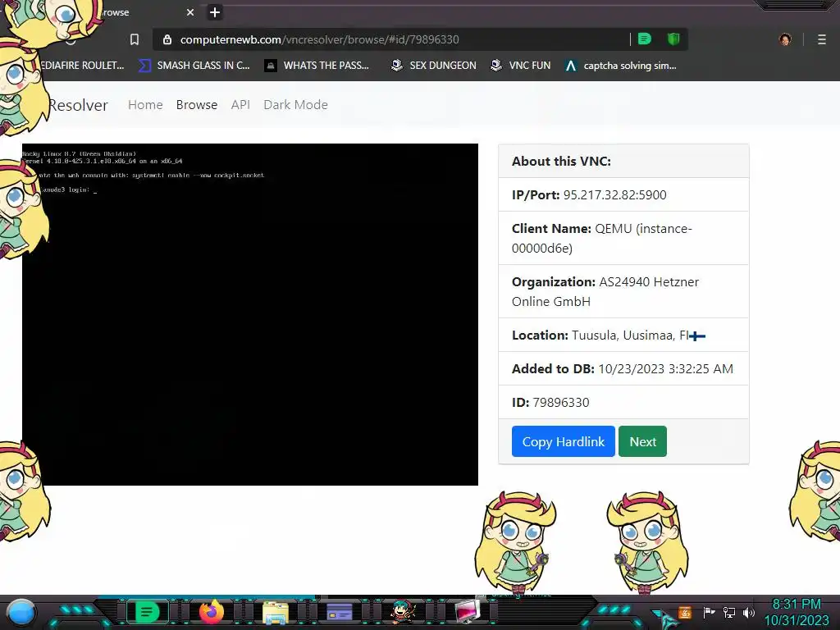
Task: Open SMASH GLASS IN C... bookmark
Action: 194,66
